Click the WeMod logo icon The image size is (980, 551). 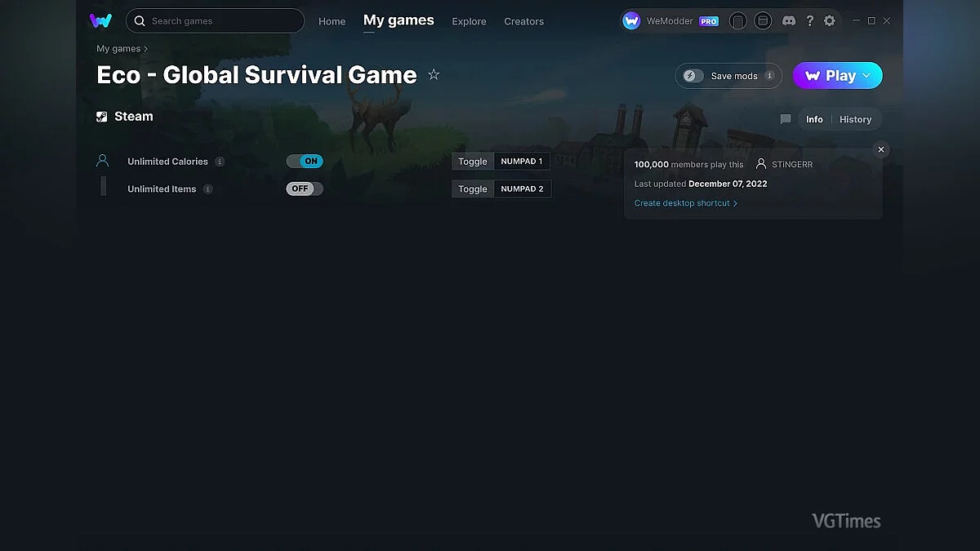point(100,20)
